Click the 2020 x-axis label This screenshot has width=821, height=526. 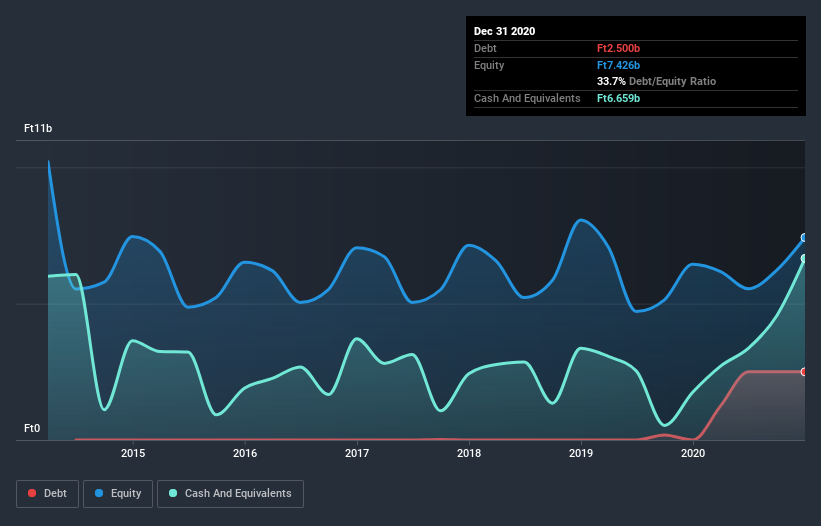pos(693,453)
